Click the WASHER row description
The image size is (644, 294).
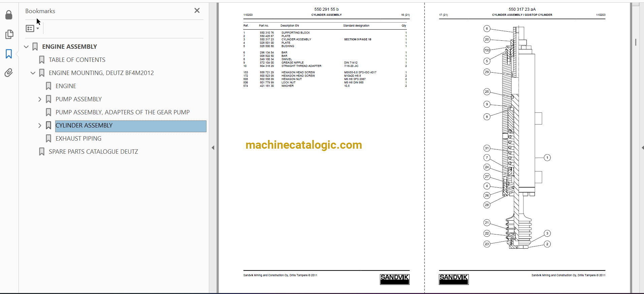coord(288,86)
